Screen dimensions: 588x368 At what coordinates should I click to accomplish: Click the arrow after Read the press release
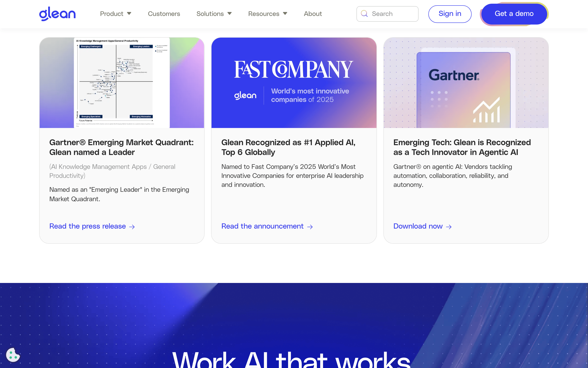(132, 227)
